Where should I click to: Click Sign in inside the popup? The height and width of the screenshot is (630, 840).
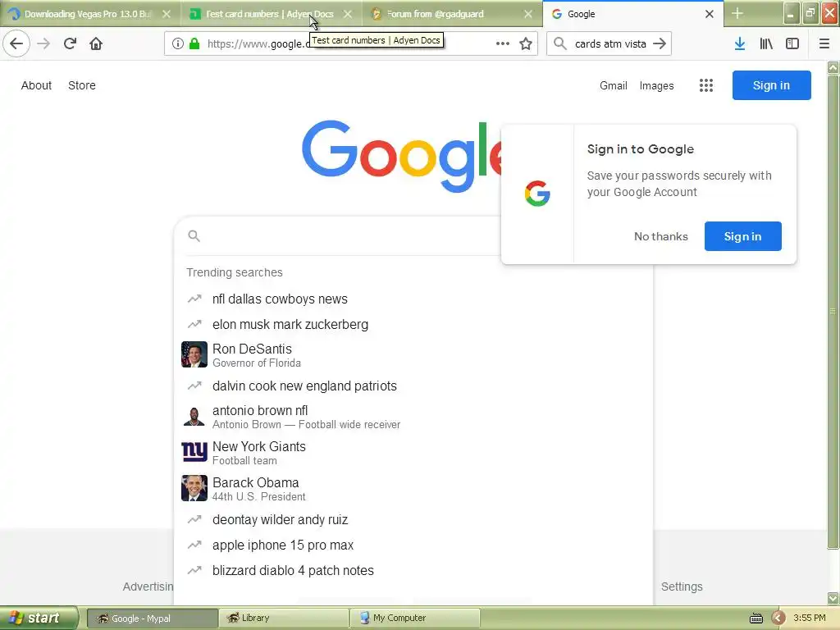click(742, 236)
